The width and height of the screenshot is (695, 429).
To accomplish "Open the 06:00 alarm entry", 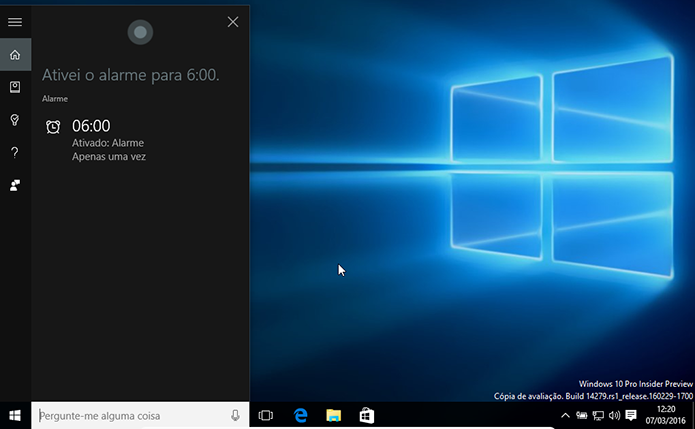I will coord(140,140).
